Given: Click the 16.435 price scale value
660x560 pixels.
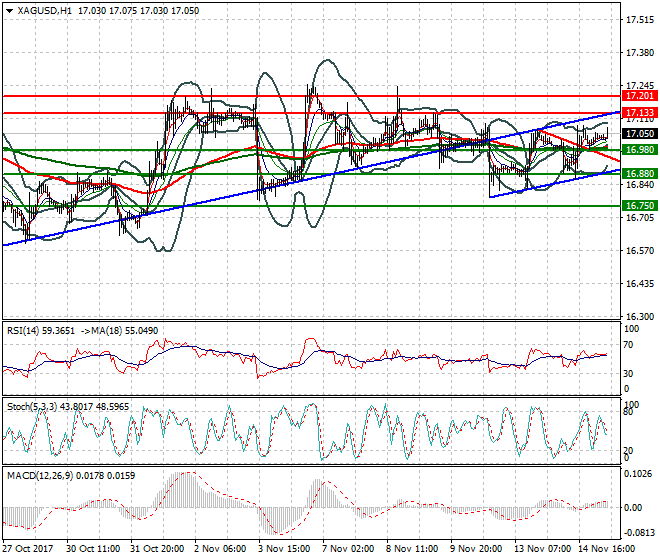Looking at the screenshot, I should (x=640, y=284).
